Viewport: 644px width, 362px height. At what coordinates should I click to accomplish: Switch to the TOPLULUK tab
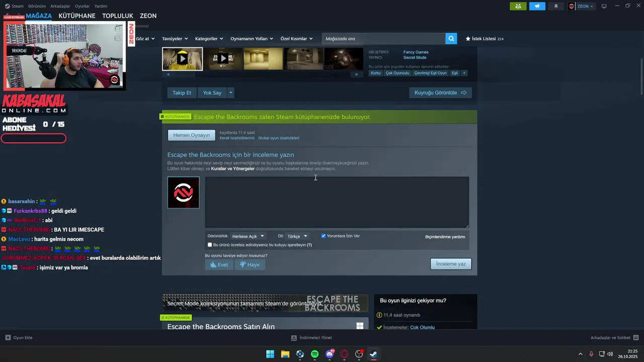pyautogui.click(x=118, y=16)
